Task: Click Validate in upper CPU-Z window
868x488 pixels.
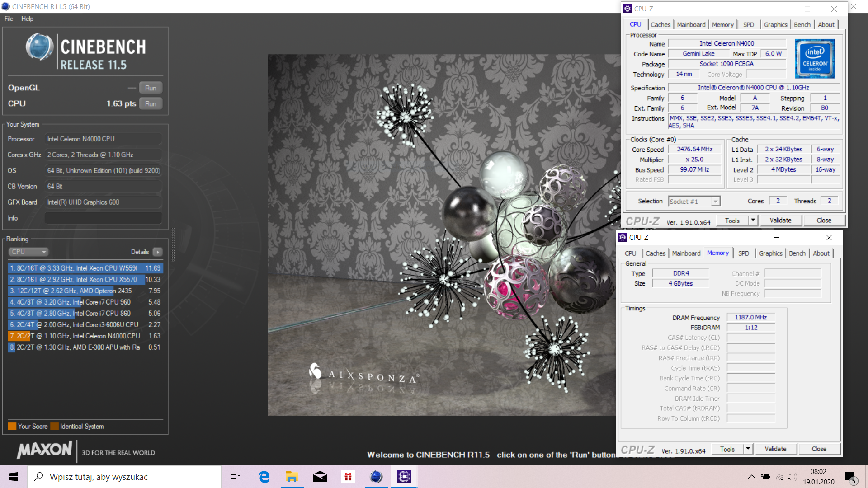Action: pyautogui.click(x=780, y=221)
